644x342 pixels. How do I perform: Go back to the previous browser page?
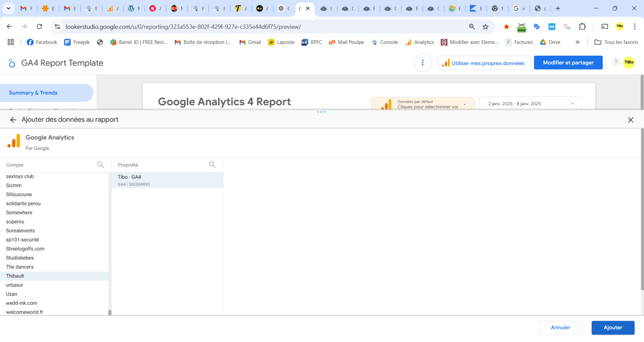click(x=9, y=26)
